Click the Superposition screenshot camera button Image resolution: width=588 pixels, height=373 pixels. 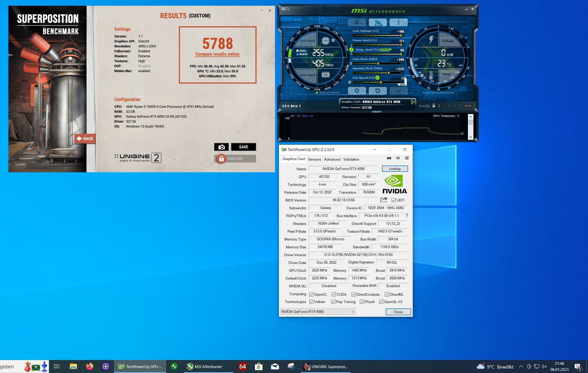pos(221,147)
